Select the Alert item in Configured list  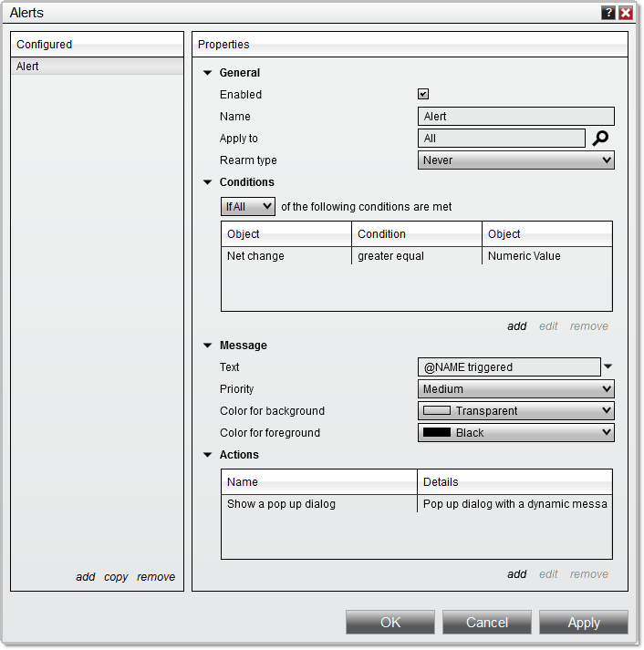coord(97,67)
